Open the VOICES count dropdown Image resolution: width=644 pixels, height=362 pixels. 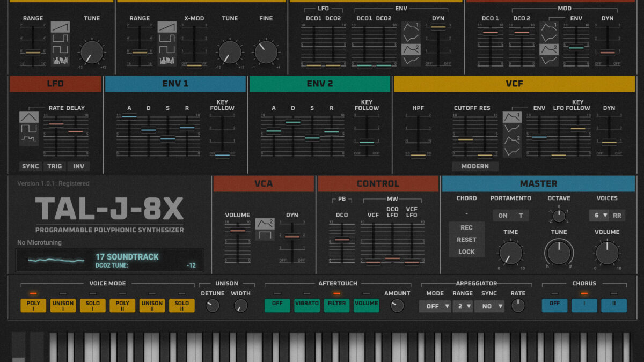(x=600, y=216)
